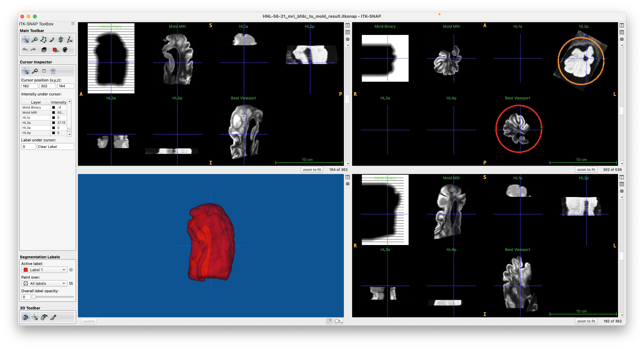Image resolution: width=644 pixels, height=349 pixels.
Task: Select the Snake segmentation tool
Action: coord(61,40)
